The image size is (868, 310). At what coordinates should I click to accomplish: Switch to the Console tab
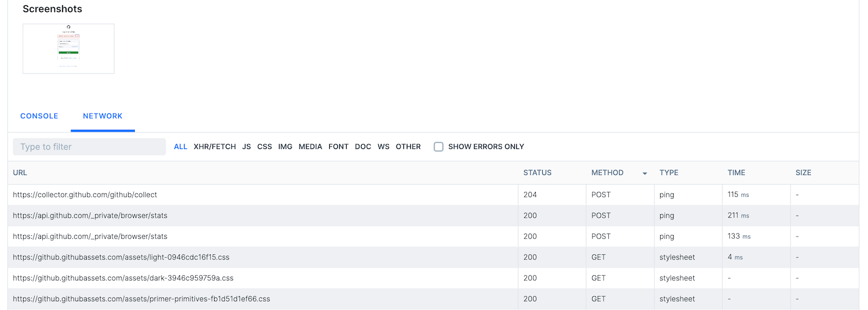coord(39,116)
